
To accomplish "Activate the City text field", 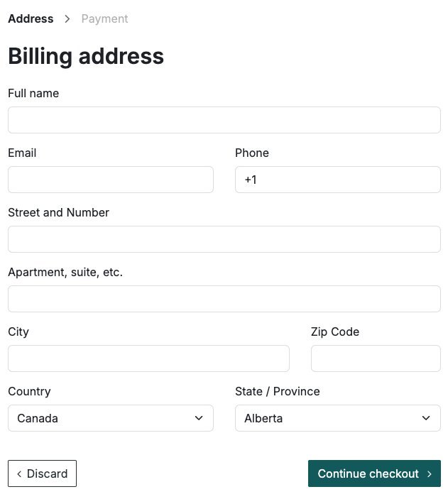I will click(x=148, y=358).
